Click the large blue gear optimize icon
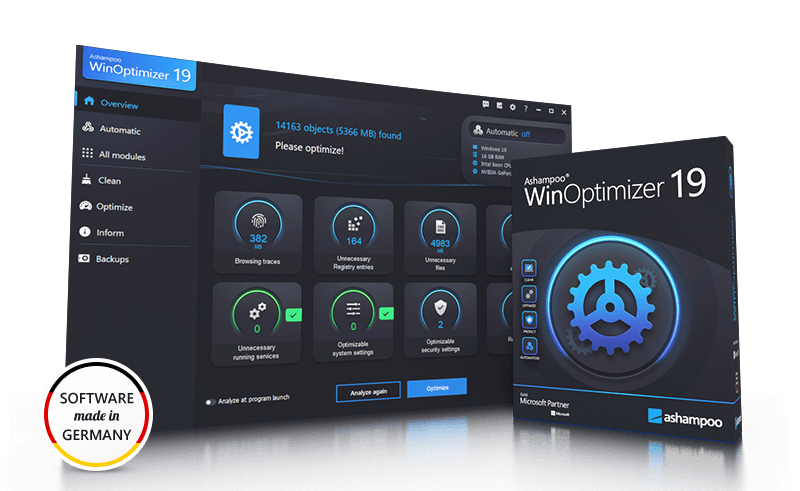 [x=241, y=132]
